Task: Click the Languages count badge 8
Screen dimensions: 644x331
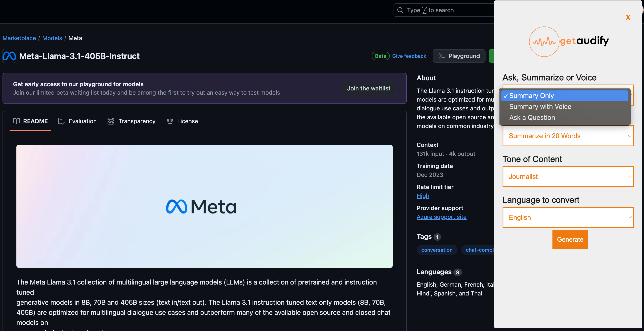Action: (x=458, y=272)
